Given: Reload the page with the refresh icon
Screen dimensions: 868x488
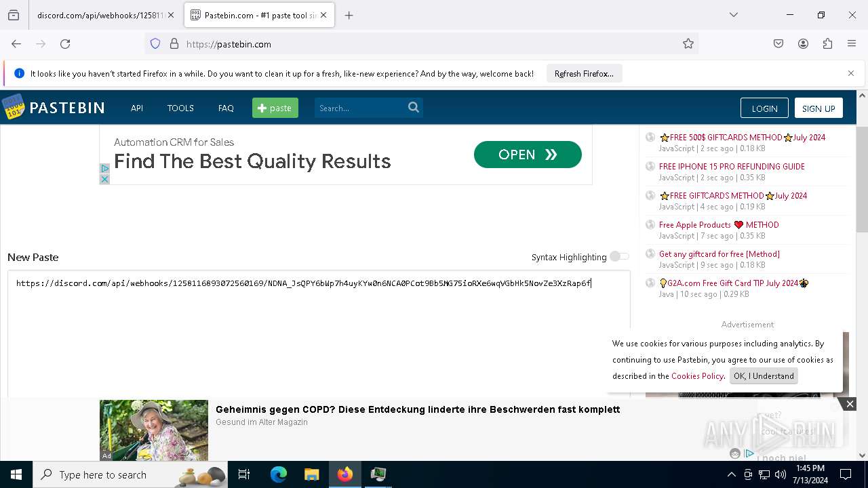Looking at the screenshot, I should pyautogui.click(x=65, y=44).
